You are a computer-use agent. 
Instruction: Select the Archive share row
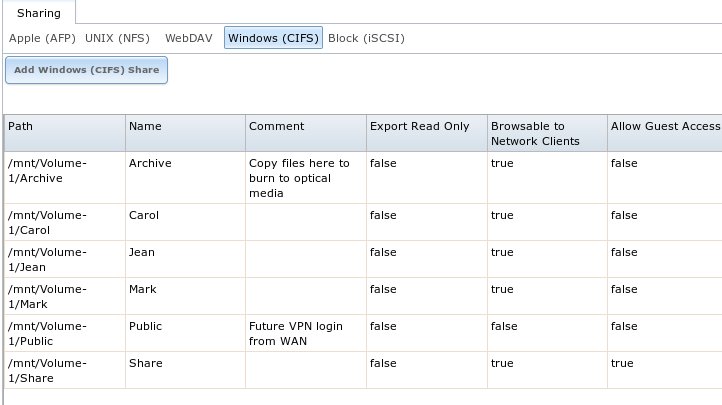tap(363, 178)
